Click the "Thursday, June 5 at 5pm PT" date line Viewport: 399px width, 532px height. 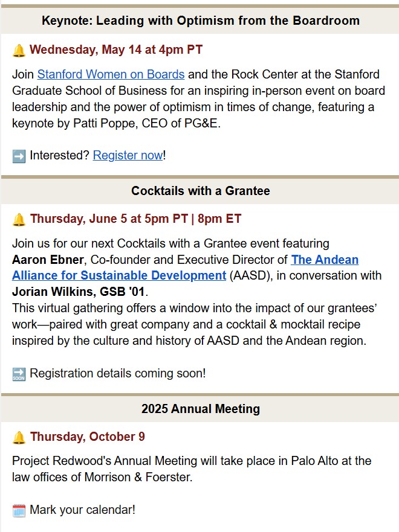135,219
